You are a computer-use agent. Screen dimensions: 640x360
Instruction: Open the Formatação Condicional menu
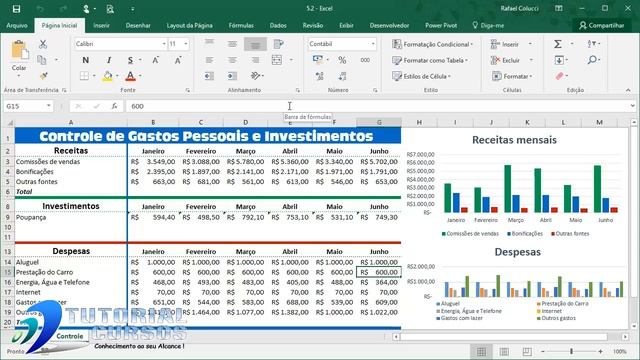432,44
